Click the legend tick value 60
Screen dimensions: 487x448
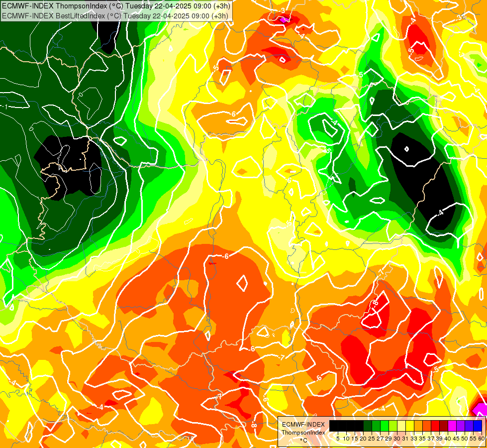tap(482, 439)
